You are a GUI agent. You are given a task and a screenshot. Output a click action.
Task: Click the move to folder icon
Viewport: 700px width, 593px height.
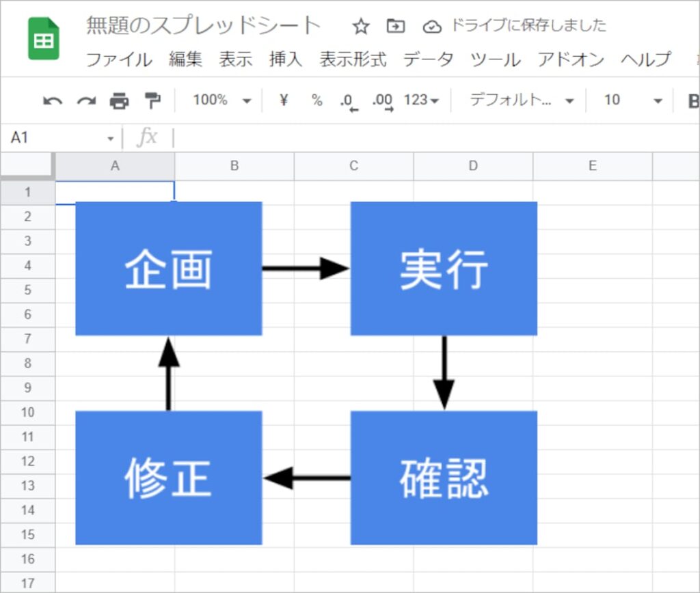[x=396, y=27]
